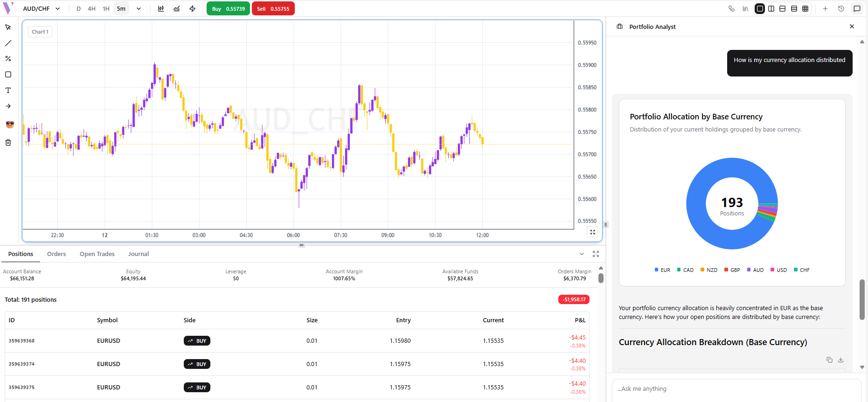Open the Journal tab

point(139,254)
